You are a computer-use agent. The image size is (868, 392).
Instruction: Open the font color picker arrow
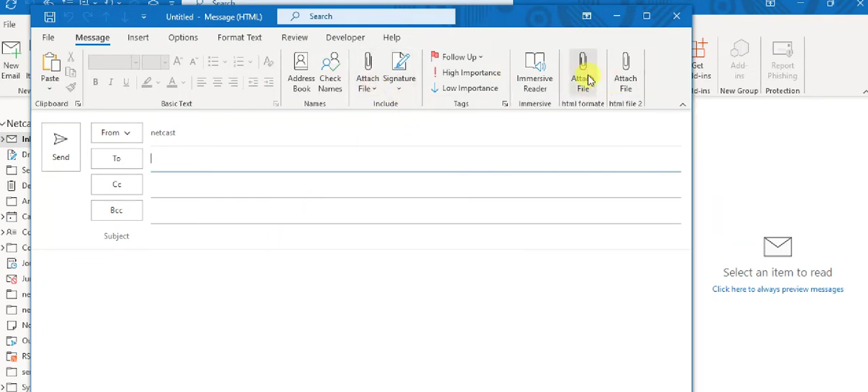coord(183,82)
